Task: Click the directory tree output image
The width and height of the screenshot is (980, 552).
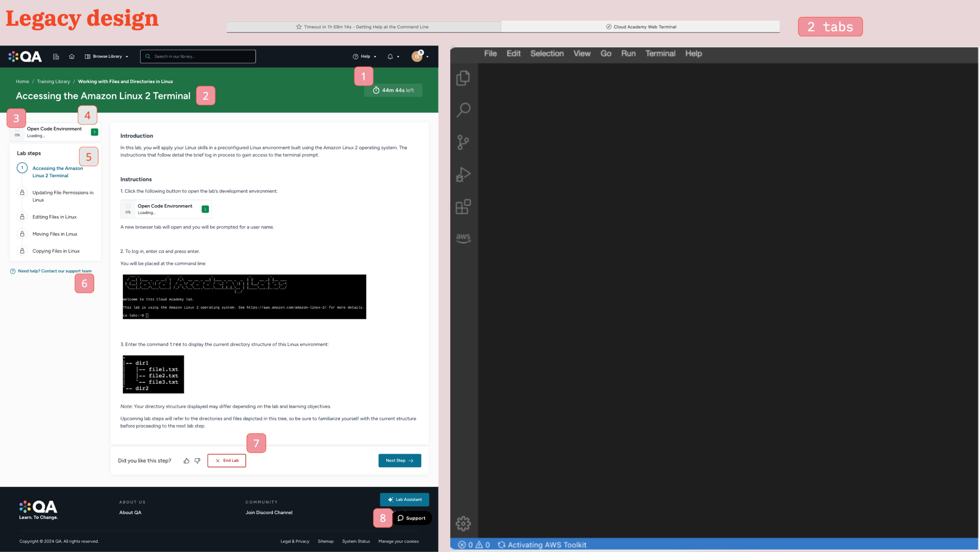Action: coord(153,374)
